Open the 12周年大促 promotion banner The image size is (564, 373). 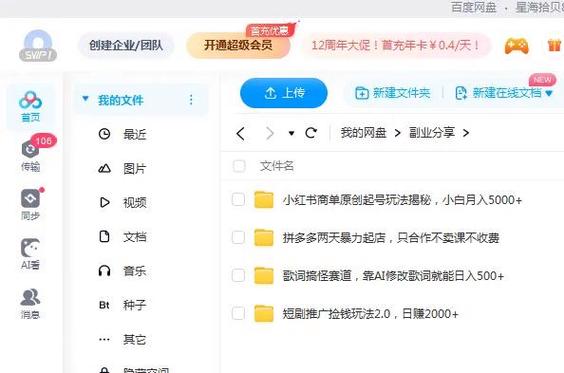395,46
